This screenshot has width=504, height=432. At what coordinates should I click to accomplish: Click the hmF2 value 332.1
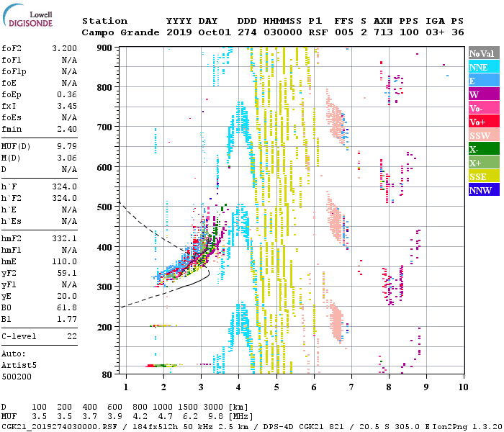click(x=64, y=238)
